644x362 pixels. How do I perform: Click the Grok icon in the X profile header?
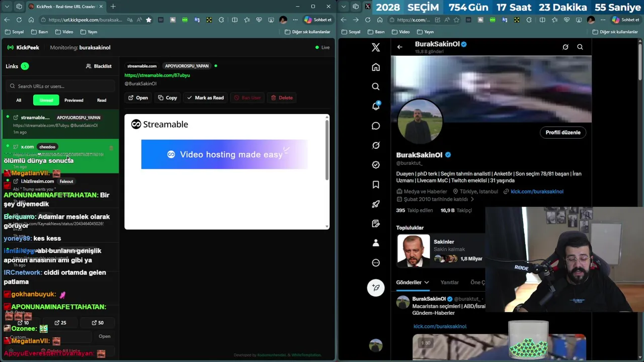coord(566,47)
